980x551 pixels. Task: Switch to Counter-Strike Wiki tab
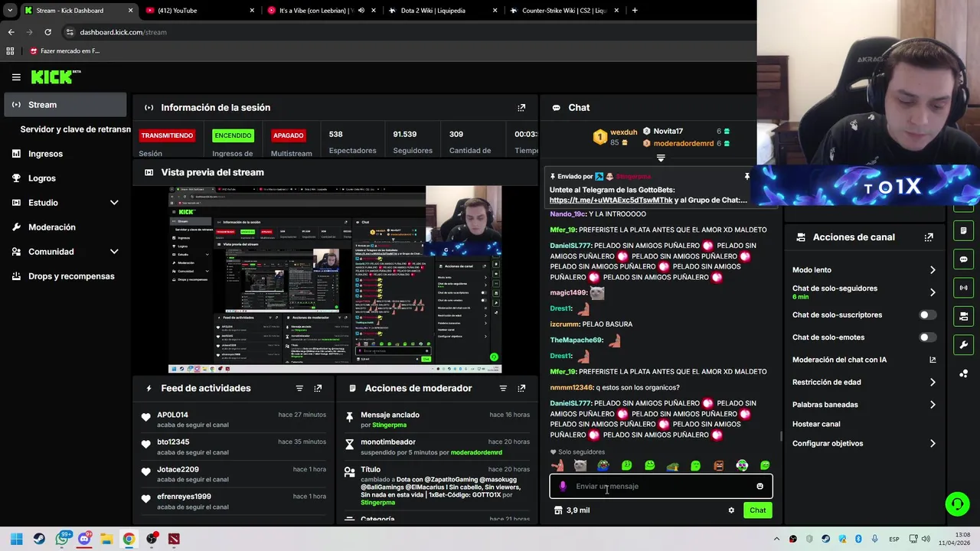tap(563, 11)
